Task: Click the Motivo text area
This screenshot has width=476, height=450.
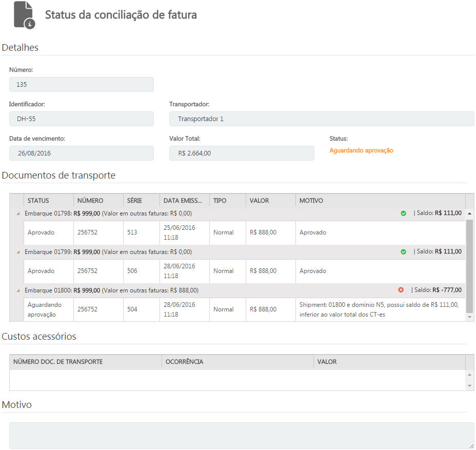Action: coord(242,436)
